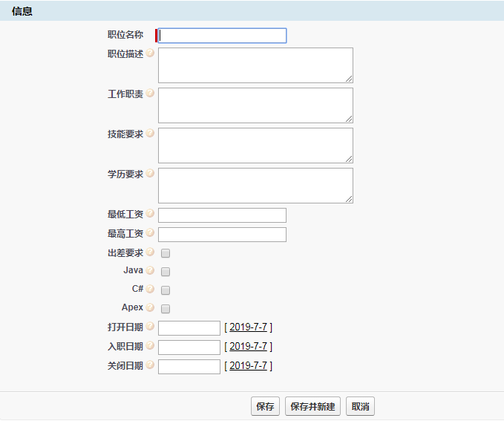Cancel with the 取消 button
This screenshot has width=504, height=421.
point(361,407)
